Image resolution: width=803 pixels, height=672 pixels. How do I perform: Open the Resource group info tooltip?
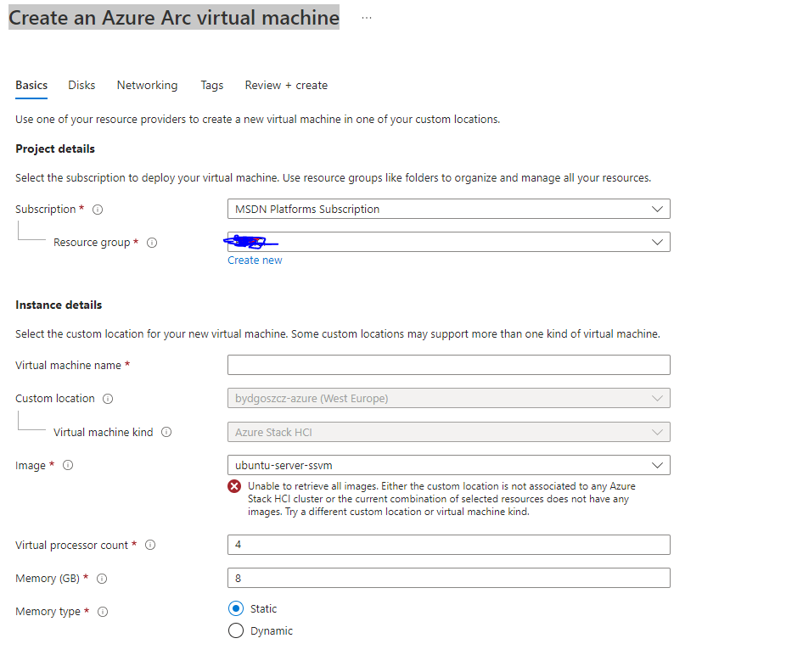tap(152, 242)
